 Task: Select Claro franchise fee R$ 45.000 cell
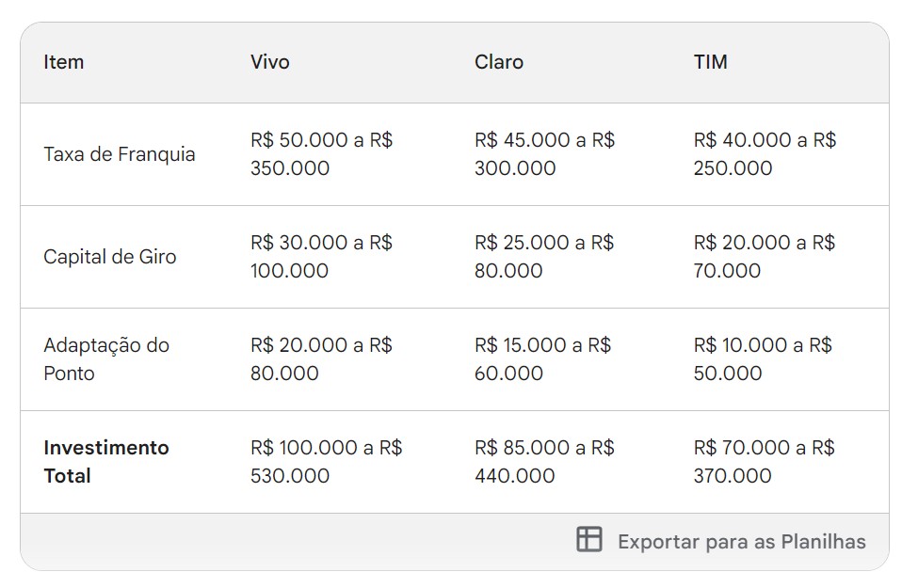coord(544,154)
